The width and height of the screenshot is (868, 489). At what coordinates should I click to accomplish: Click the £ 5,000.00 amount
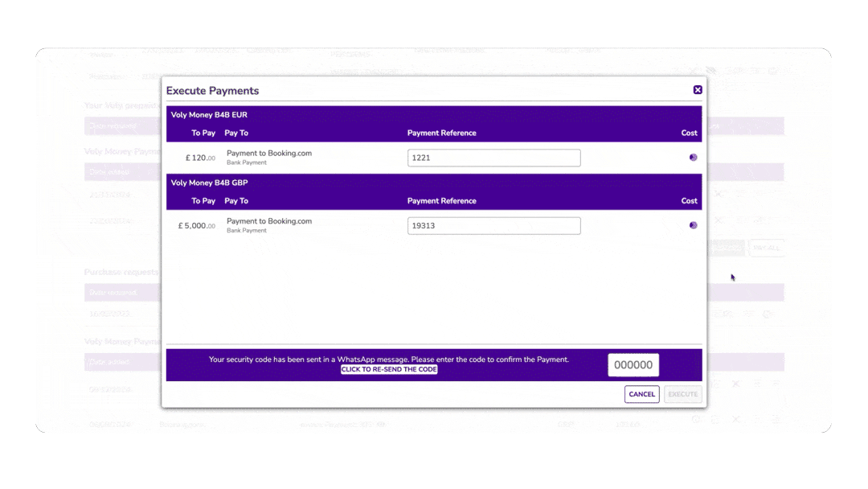pos(197,226)
